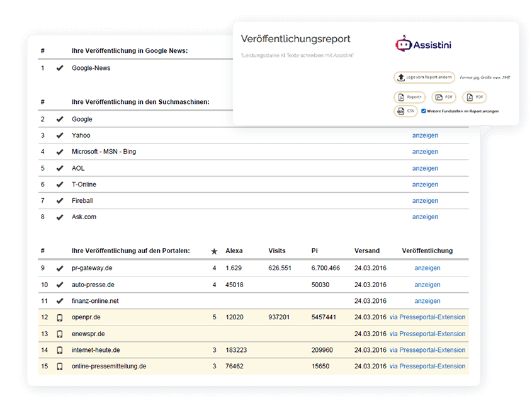
Task: Open 'anzeigen' for auto-presse.de
Action: coord(427,285)
